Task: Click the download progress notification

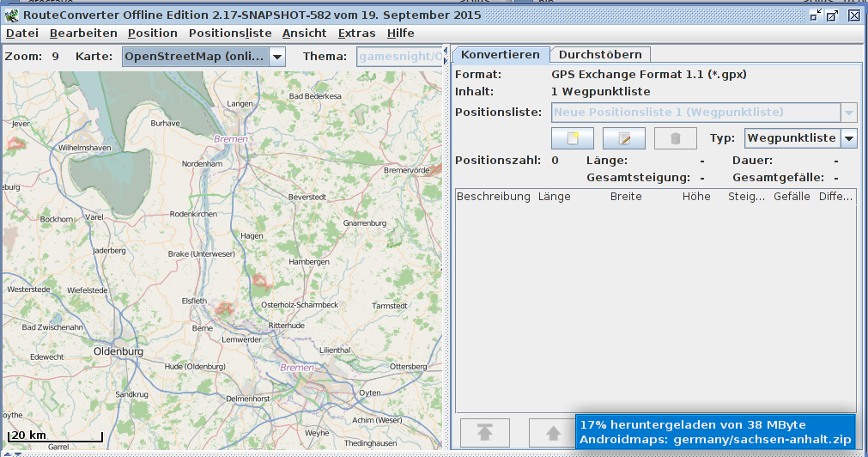Action: pos(716,431)
